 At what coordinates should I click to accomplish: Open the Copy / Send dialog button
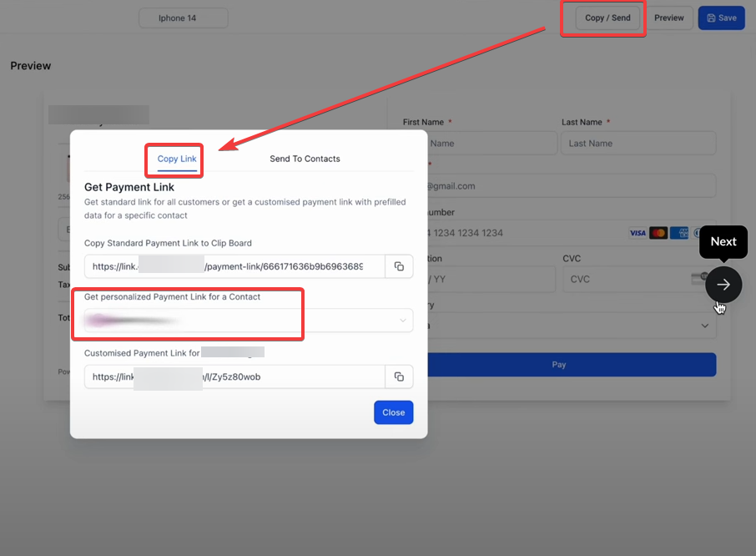[x=607, y=18]
